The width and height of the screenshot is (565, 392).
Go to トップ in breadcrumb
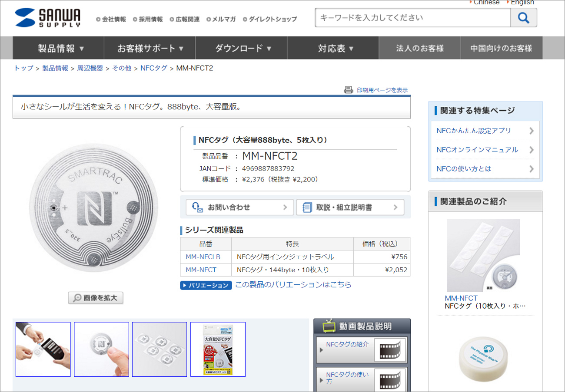24,68
